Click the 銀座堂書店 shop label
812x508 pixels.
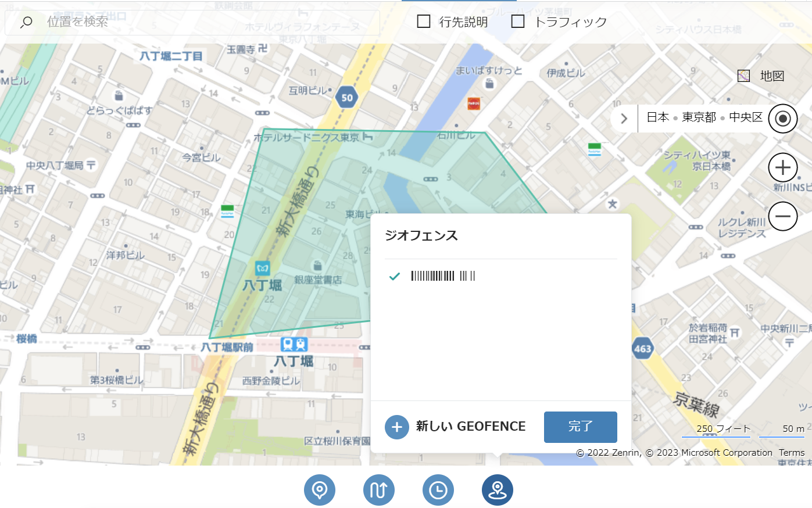pos(318,280)
